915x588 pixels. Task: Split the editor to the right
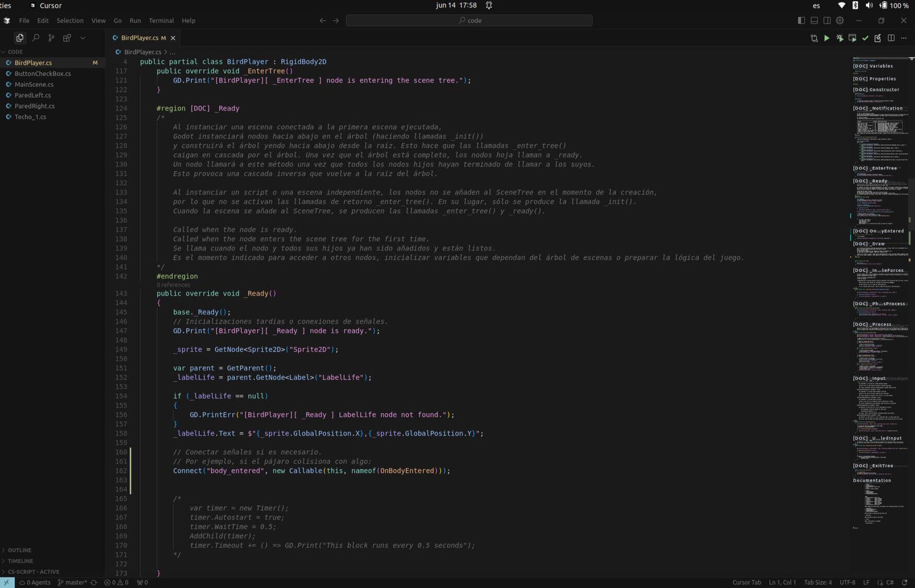(891, 38)
